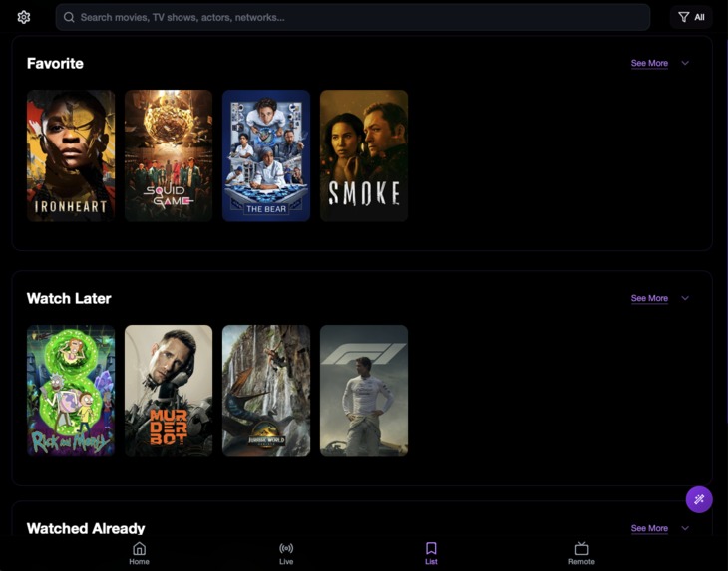The height and width of the screenshot is (571, 728).
Task: Click the purple magic wand floating button
Action: click(699, 499)
